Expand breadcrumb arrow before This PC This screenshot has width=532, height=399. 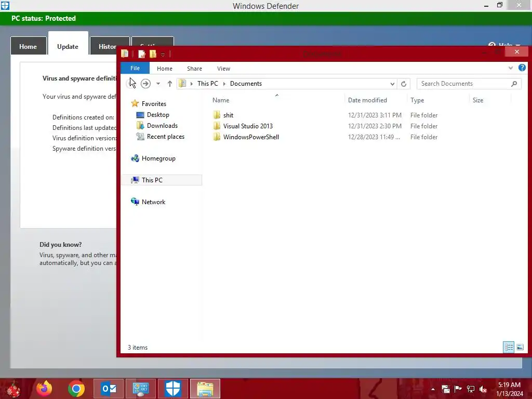pyautogui.click(x=191, y=84)
